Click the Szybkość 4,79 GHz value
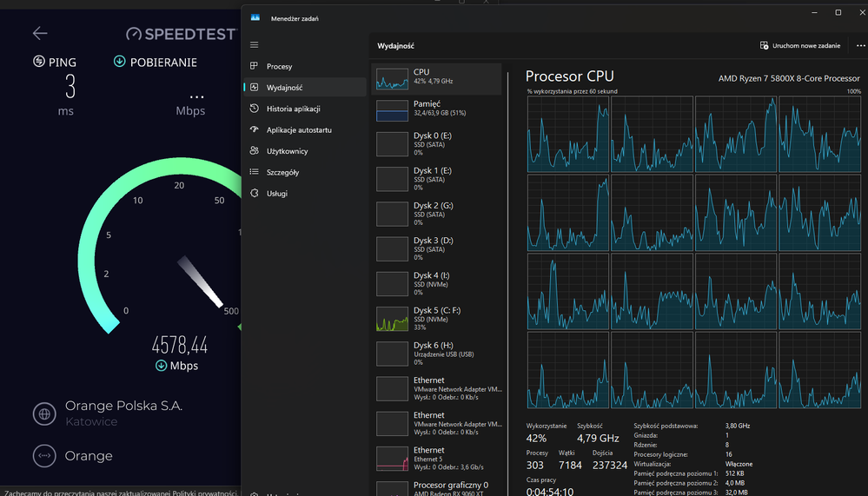This screenshot has height=496, width=868. coord(598,439)
